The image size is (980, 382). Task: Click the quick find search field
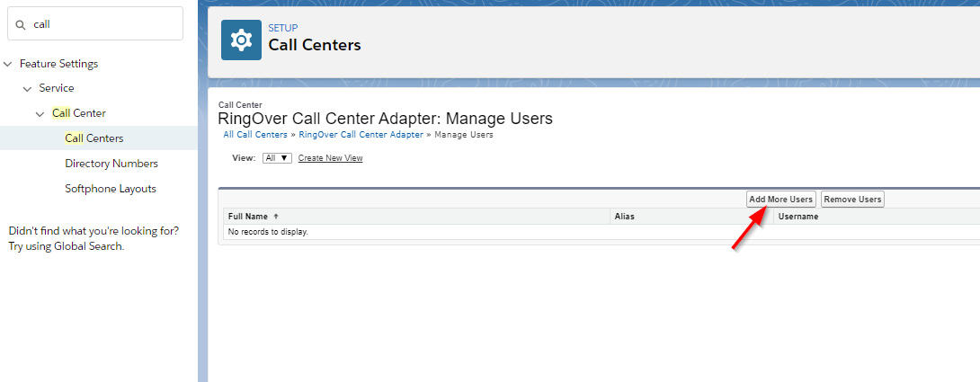[95, 23]
